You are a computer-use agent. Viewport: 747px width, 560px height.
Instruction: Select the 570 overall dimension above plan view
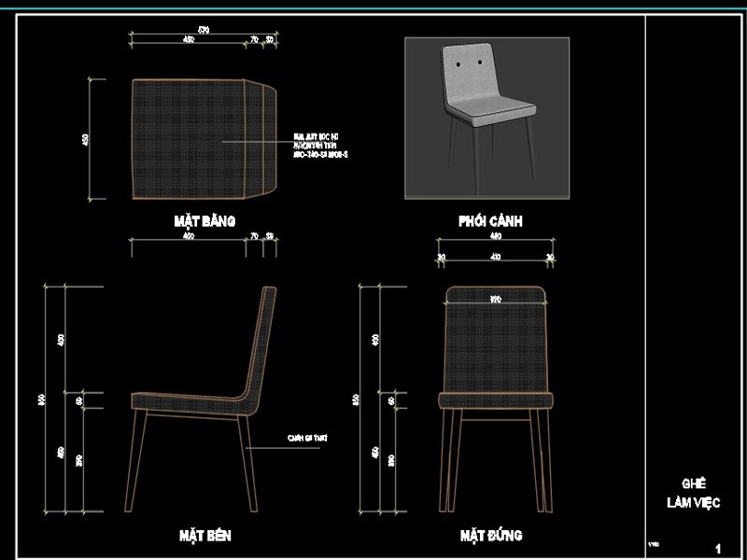point(204,31)
